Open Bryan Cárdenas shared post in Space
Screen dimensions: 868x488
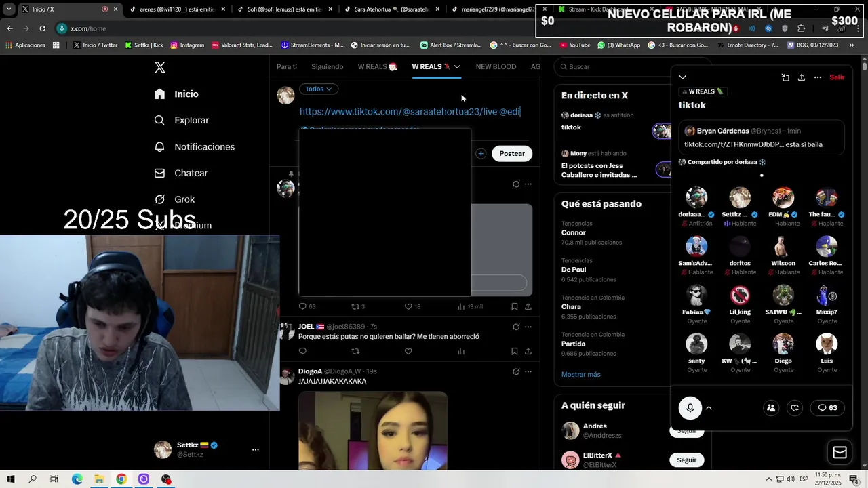[762, 138]
